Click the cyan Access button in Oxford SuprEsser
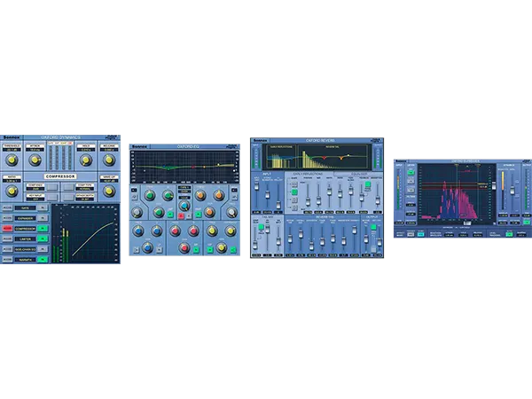Viewport: 532px width, 399px height. click(x=420, y=233)
